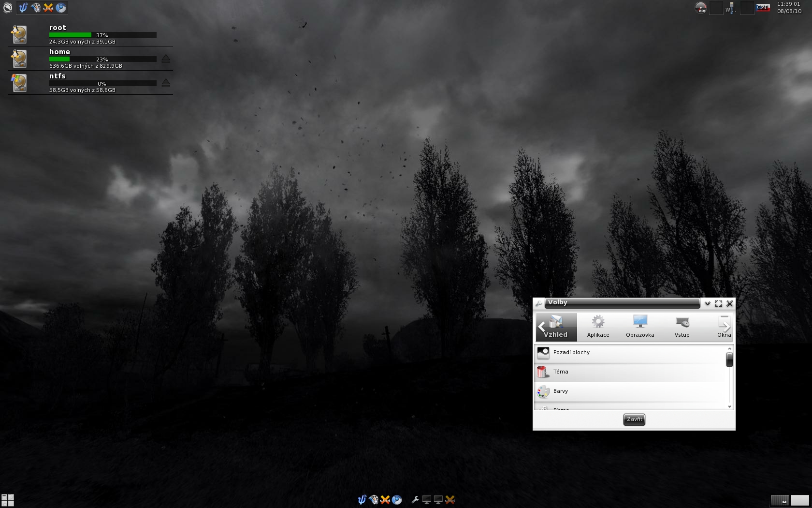The width and height of the screenshot is (812, 508).
Task: Click the desktop grid icon in the bottom corner
Action: [x=8, y=500]
